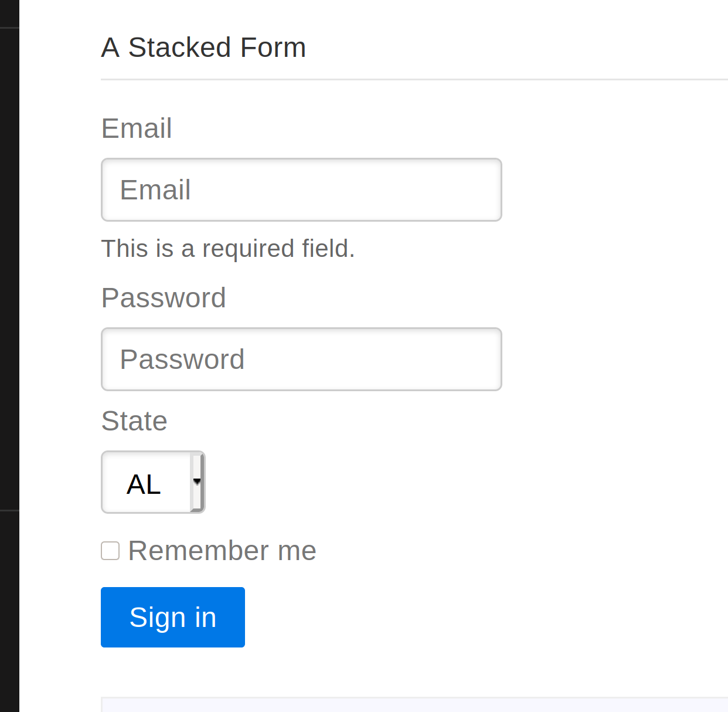Submit with the blue Sign in button
This screenshot has width=728, height=712.
[x=173, y=617]
